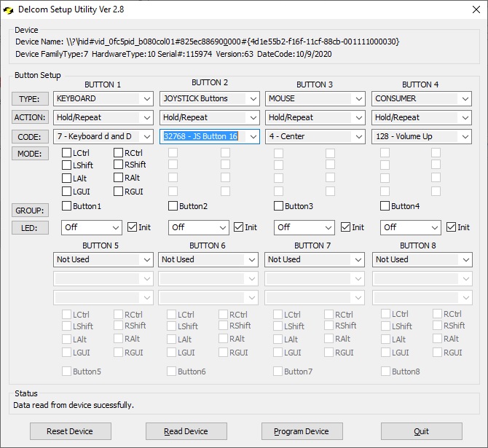Open Button 2 LED dropdown set to Off

coord(199,227)
